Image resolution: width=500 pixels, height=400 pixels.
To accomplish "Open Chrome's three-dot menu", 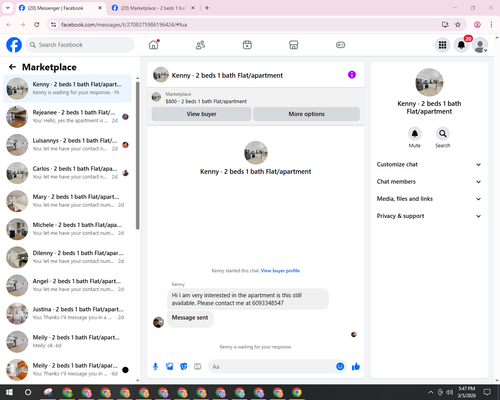I will tap(491, 24).
